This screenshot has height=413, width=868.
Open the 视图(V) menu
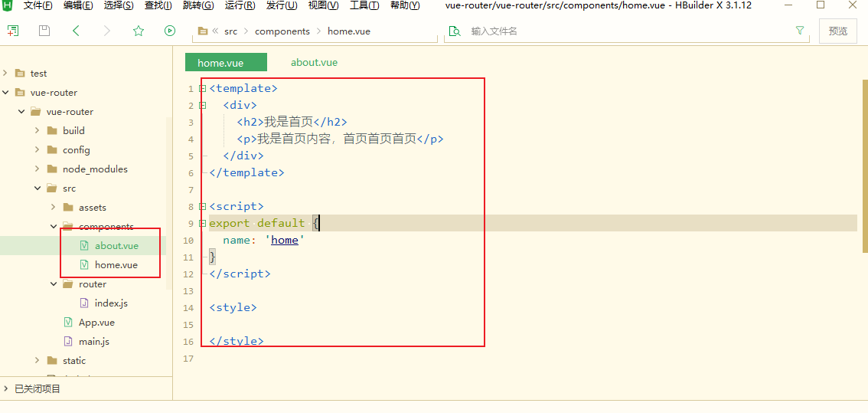(323, 5)
